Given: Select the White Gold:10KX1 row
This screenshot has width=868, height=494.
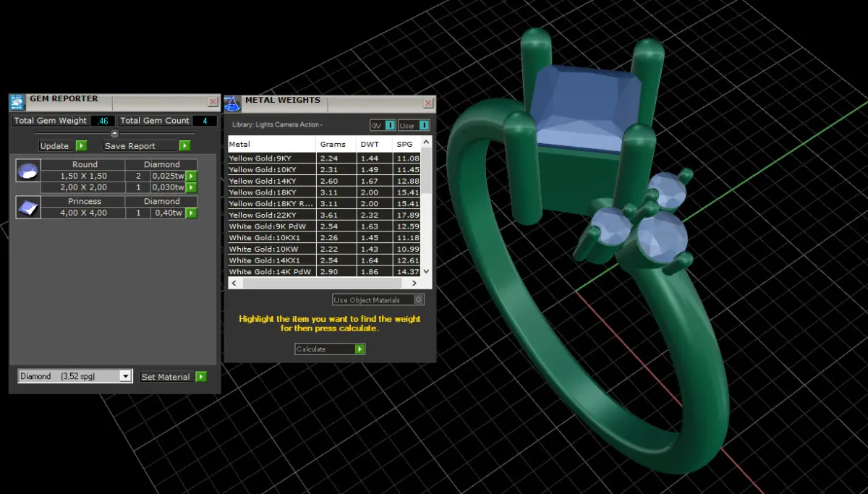Looking at the screenshot, I should click(324, 237).
